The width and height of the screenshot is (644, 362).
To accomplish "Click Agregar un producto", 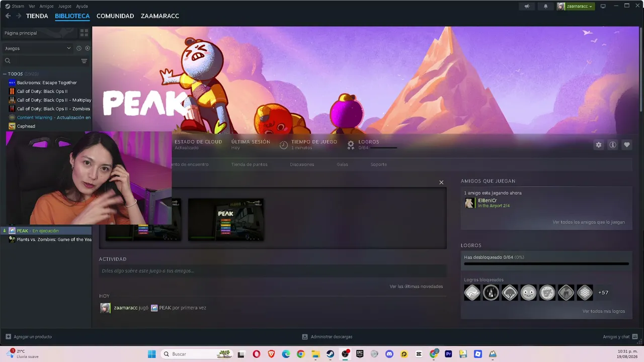I will [x=29, y=337].
